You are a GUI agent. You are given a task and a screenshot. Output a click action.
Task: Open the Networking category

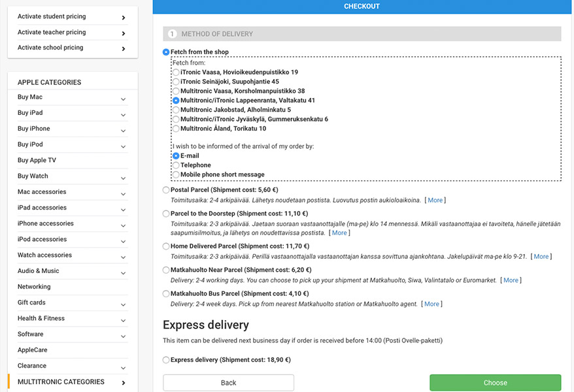click(34, 287)
